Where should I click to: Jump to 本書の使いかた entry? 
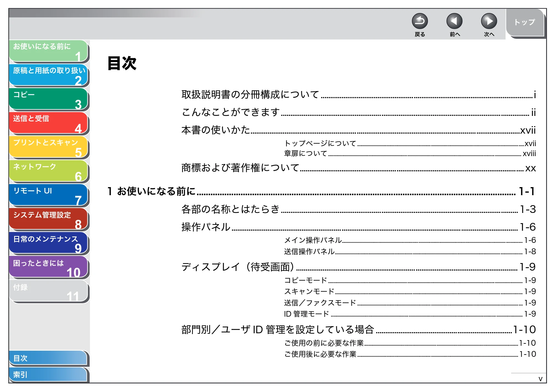[359, 130]
